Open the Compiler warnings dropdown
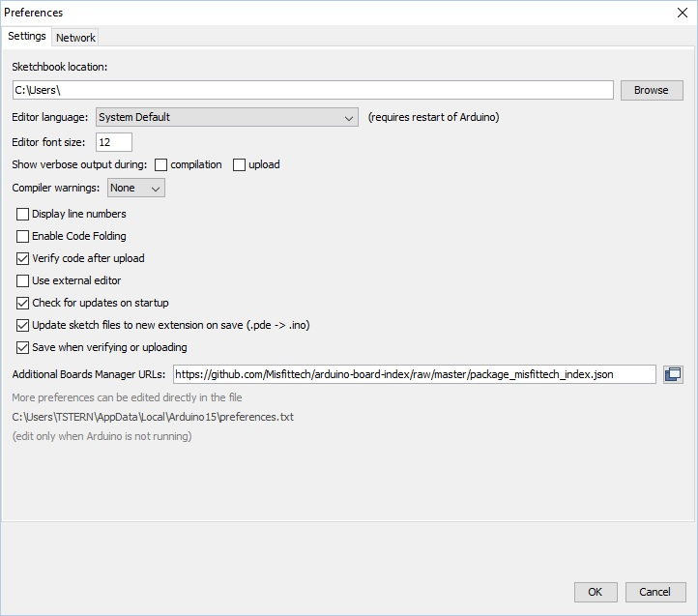 point(136,188)
